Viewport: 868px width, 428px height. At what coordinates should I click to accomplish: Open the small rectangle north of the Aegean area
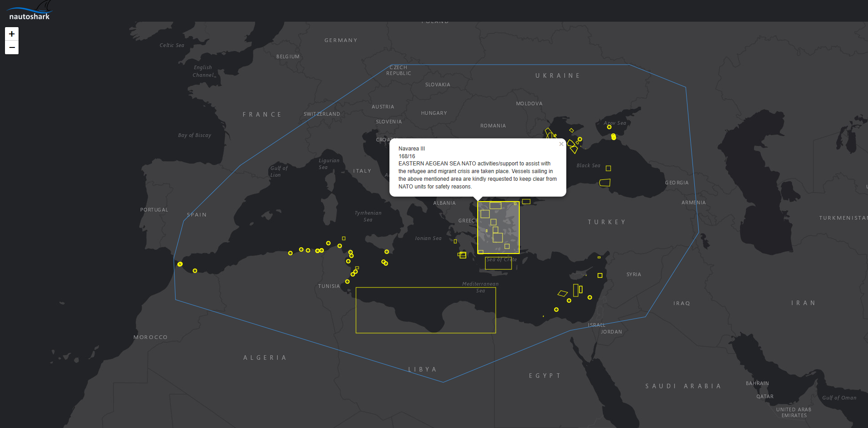[x=526, y=202]
